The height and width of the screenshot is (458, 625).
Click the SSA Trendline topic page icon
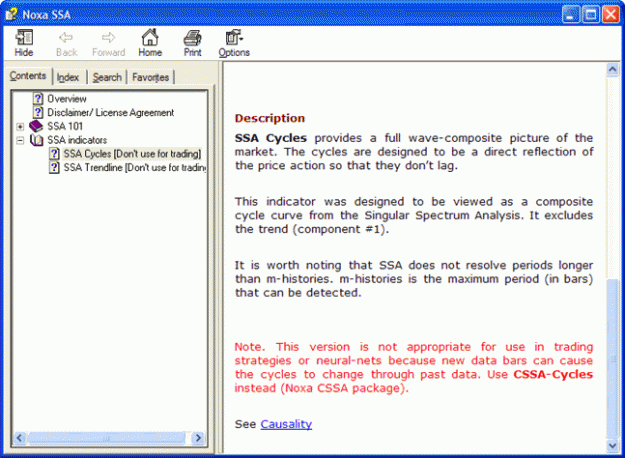(54, 167)
